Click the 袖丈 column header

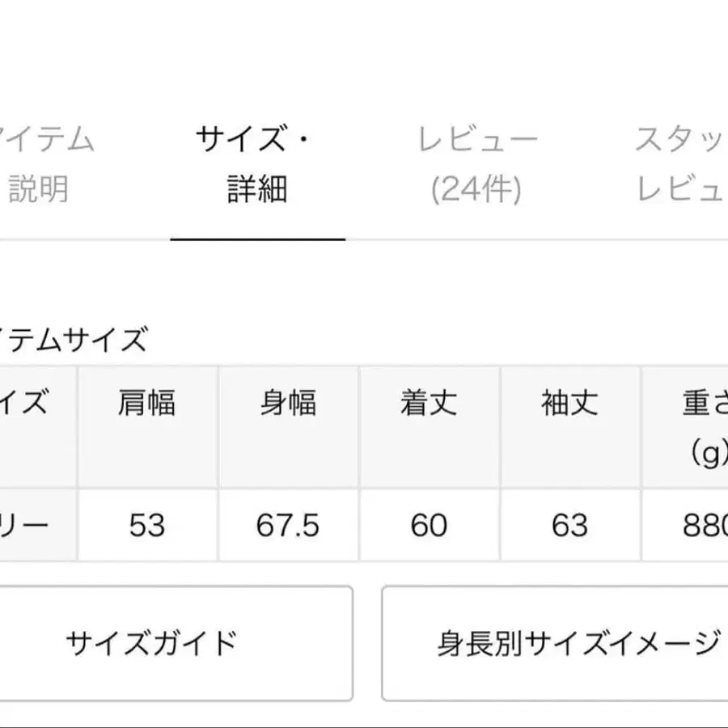(x=570, y=404)
